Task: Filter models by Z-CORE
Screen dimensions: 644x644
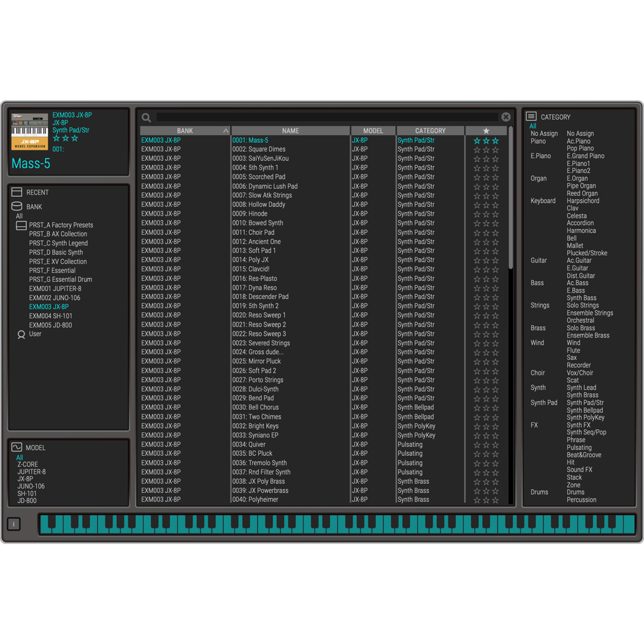Action: pyautogui.click(x=27, y=464)
